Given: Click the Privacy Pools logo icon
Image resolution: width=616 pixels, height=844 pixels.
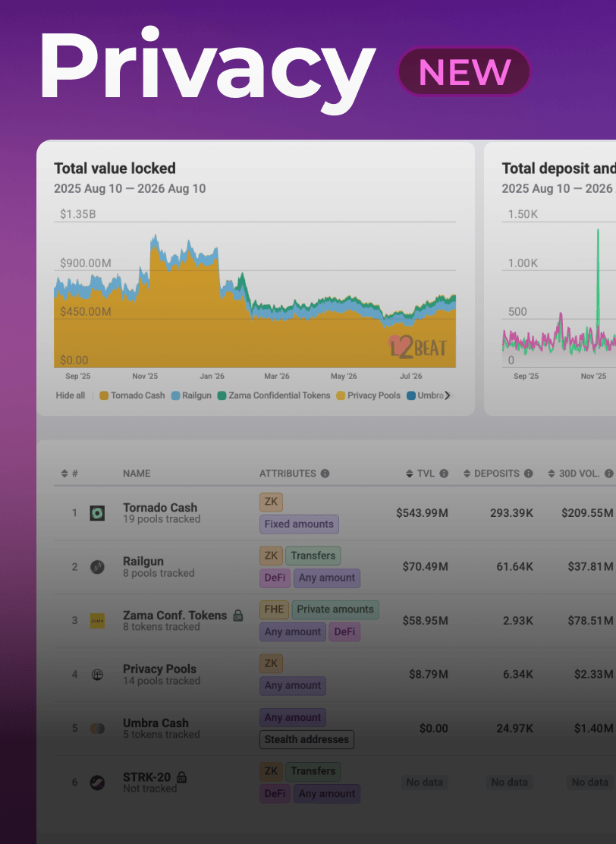Looking at the screenshot, I should pyautogui.click(x=97, y=675).
